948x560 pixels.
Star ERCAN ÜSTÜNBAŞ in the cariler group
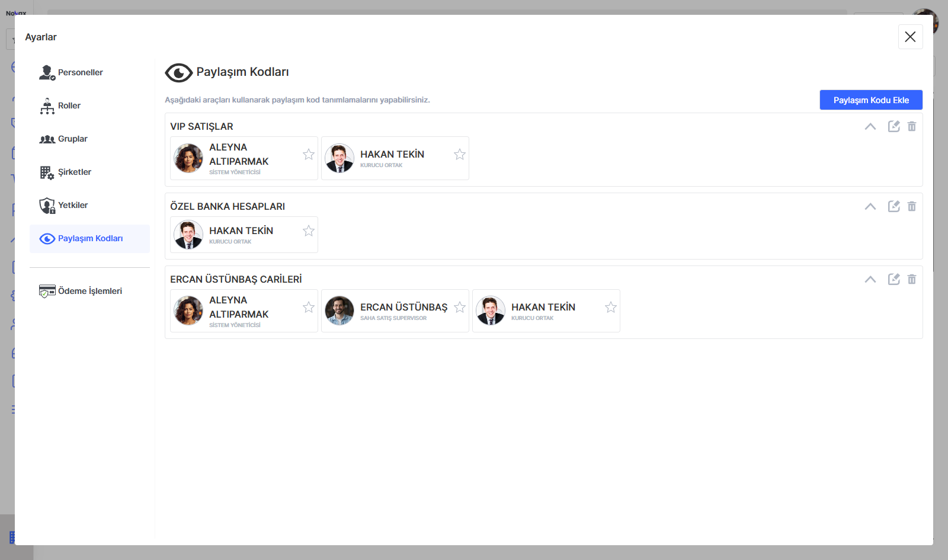(x=460, y=308)
